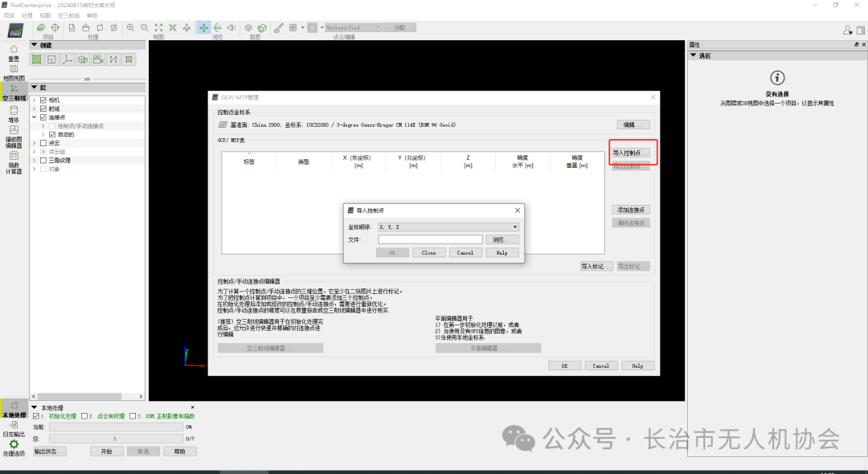868x474 pixels.
Task: Click the 导入控制点 button
Action: point(631,153)
